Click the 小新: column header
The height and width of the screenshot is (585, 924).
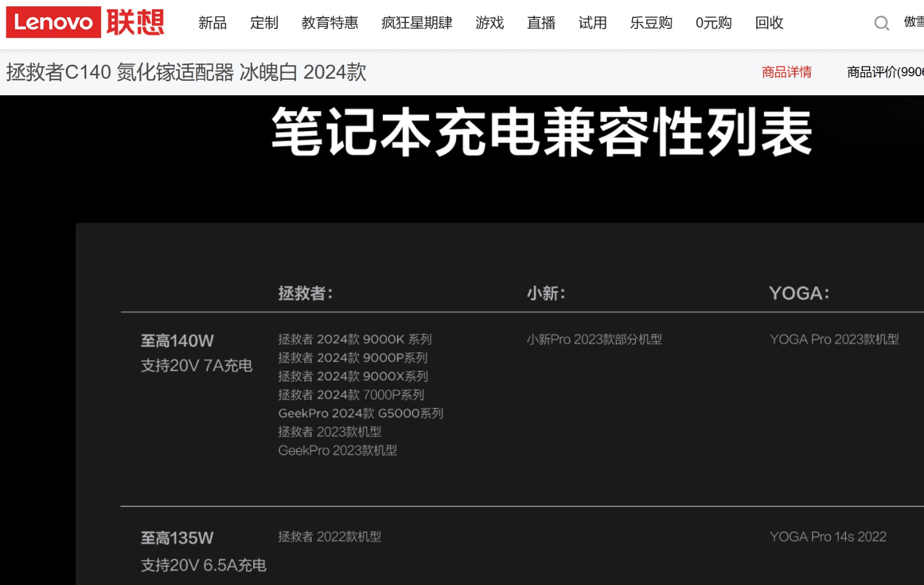pyautogui.click(x=546, y=293)
